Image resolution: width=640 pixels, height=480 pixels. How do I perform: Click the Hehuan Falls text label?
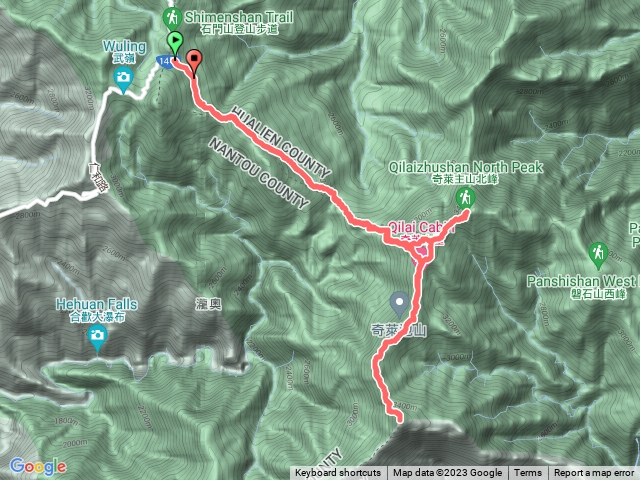97,304
